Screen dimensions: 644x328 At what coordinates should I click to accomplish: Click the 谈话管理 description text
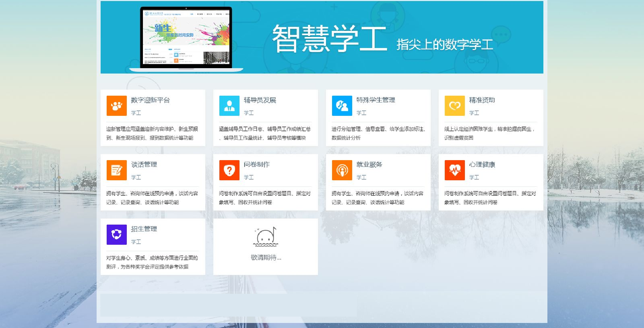152,198
